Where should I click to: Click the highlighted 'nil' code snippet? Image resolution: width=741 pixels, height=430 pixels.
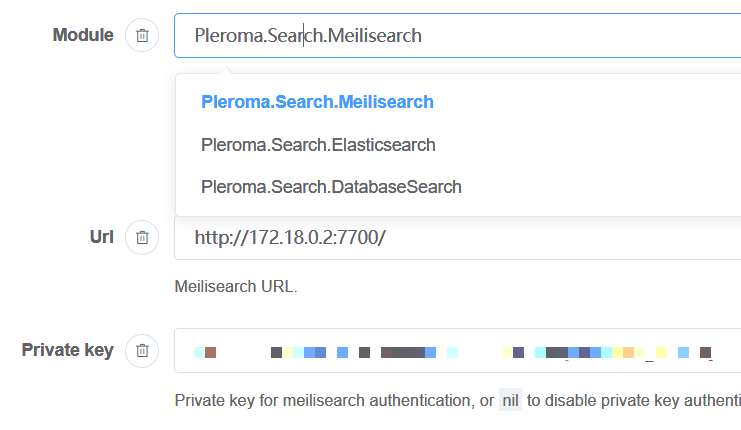[x=511, y=401]
